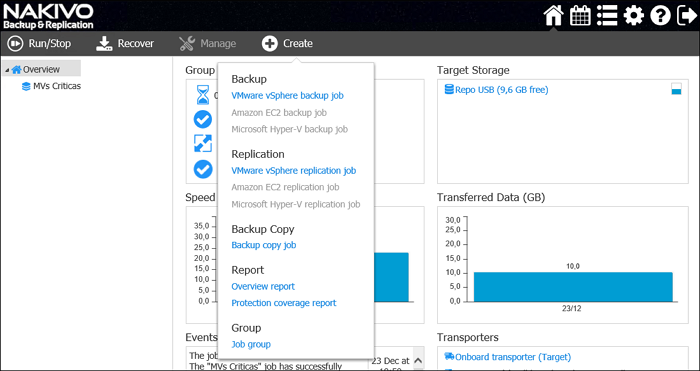Choose Job group menu entry
Image resolution: width=700 pixels, height=371 pixels.
251,344
